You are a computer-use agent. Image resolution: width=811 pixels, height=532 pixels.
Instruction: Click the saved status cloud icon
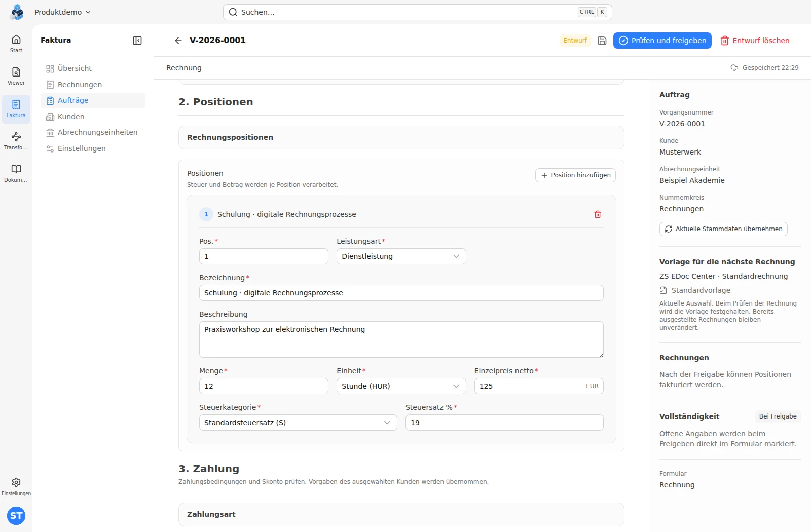734,68
